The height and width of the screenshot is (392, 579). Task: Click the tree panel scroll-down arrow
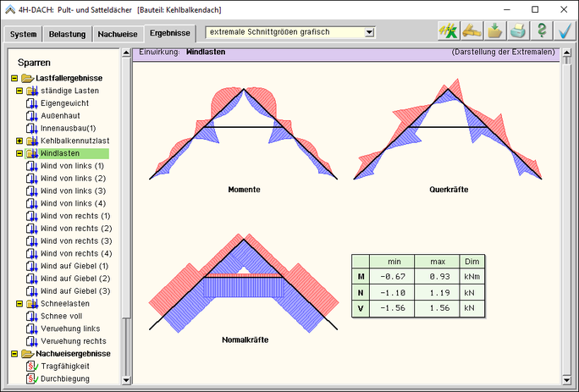point(127,380)
